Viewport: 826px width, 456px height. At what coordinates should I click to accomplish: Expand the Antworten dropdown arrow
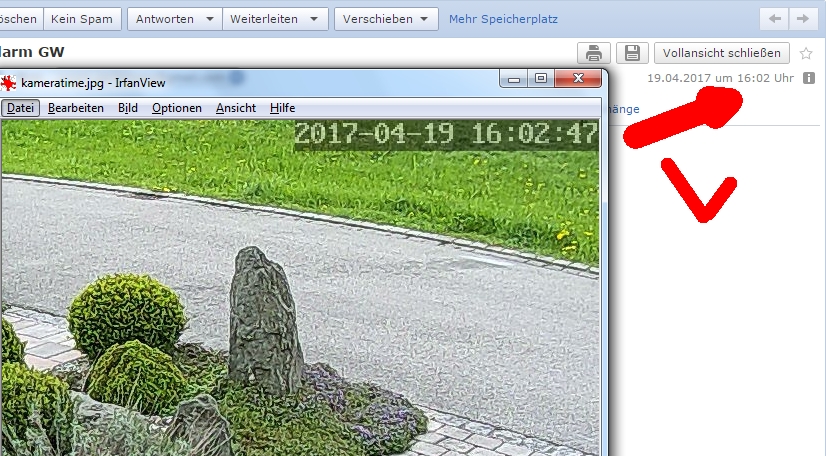(208, 19)
